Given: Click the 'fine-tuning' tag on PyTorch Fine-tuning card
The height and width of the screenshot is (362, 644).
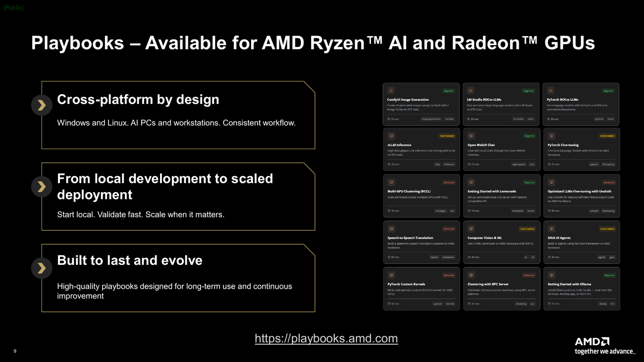Looking at the screenshot, I should (608, 164).
